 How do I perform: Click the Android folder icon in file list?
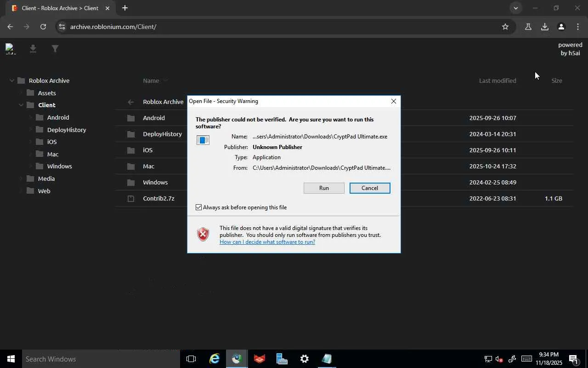131,118
